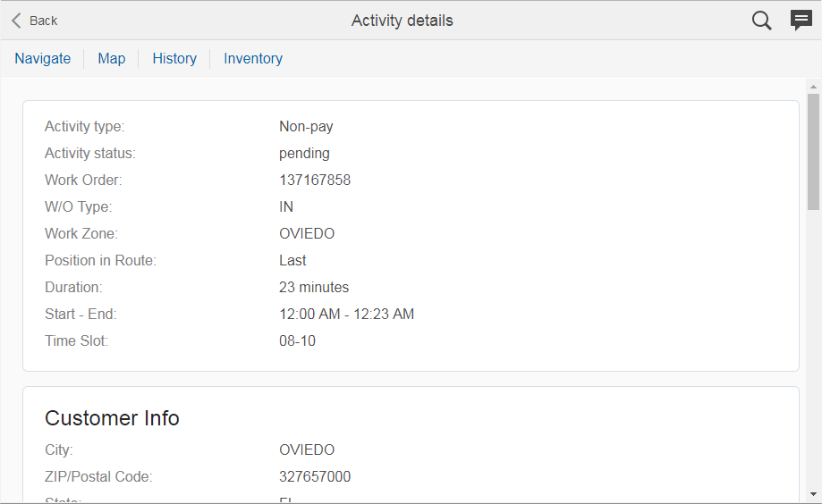Open the Navigate link
This screenshot has width=822, height=504.
(x=43, y=59)
